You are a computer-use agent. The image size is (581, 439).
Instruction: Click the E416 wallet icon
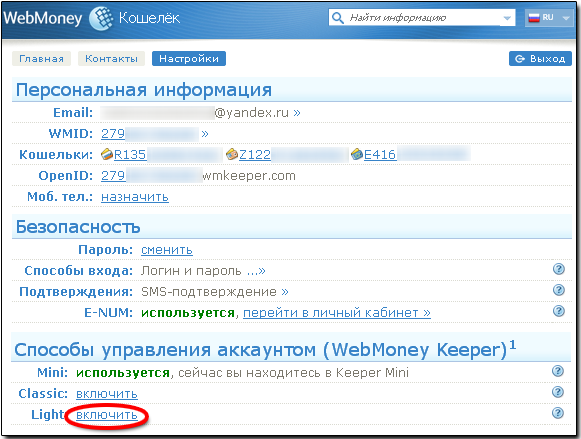click(x=357, y=154)
